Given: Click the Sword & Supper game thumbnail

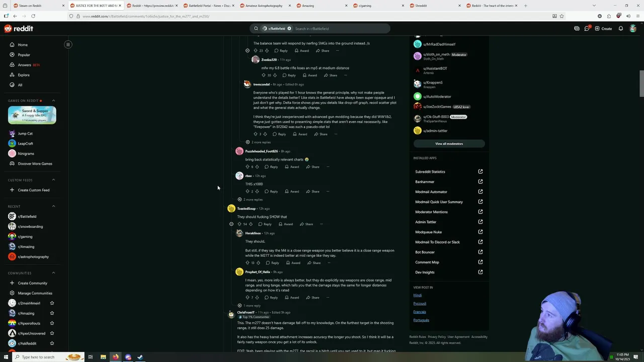Looking at the screenshot, I should click(x=32, y=115).
